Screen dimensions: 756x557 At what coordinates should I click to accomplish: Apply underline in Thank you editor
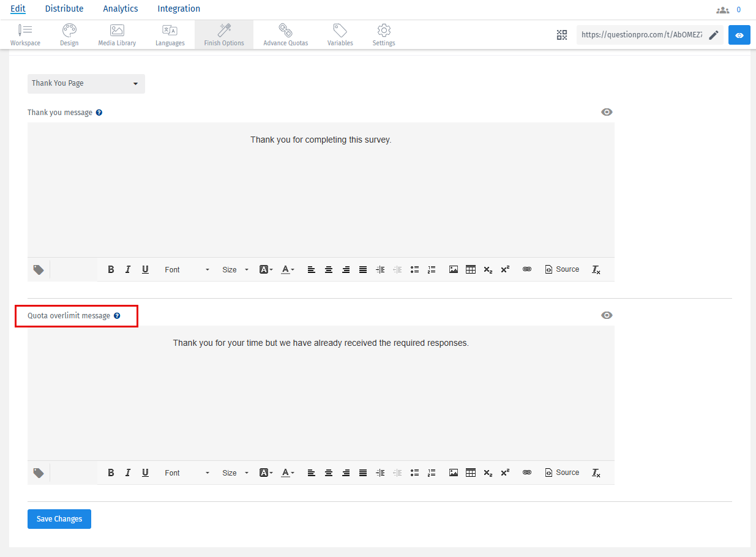(x=145, y=269)
